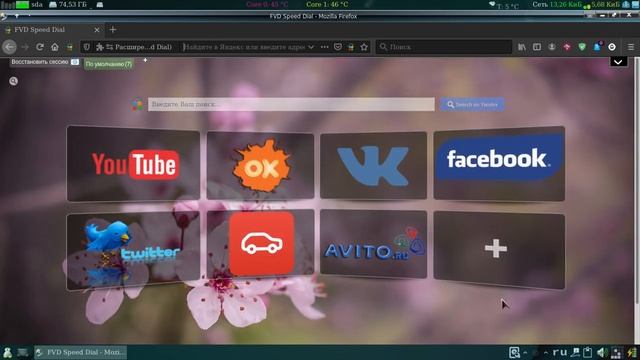Open the Facebook dial
Image resolution: width=640 pixels, height=360 pixels.
[499, 163]
